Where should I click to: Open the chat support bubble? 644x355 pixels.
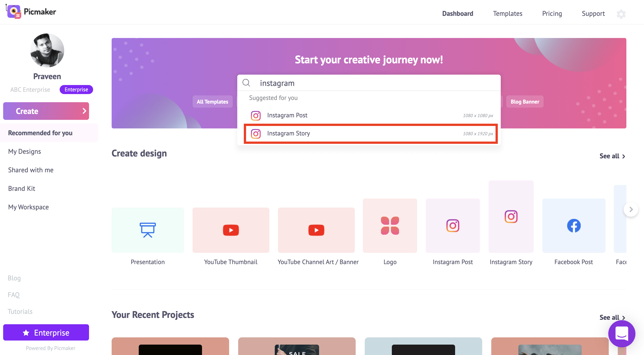click(x=621, y=334)
